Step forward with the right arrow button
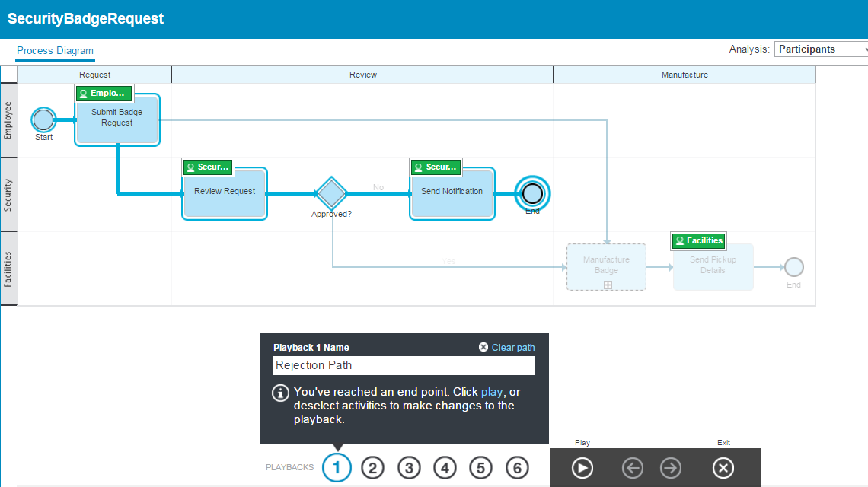This screenshot has height=487, width=868. click(670, 468)
